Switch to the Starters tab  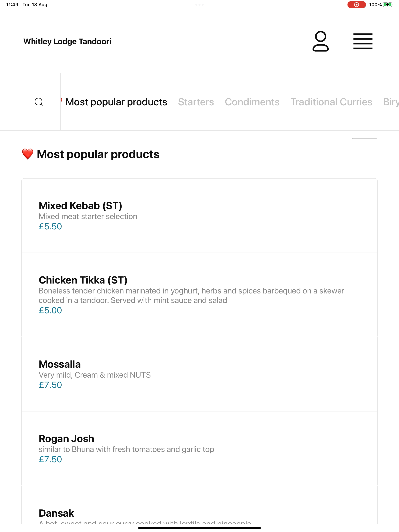[196, 102]
